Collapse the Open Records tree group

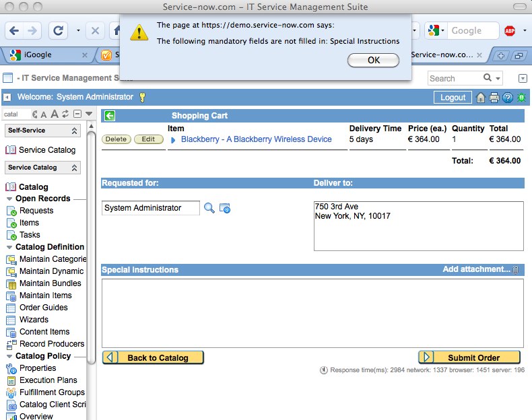point(9,199)
